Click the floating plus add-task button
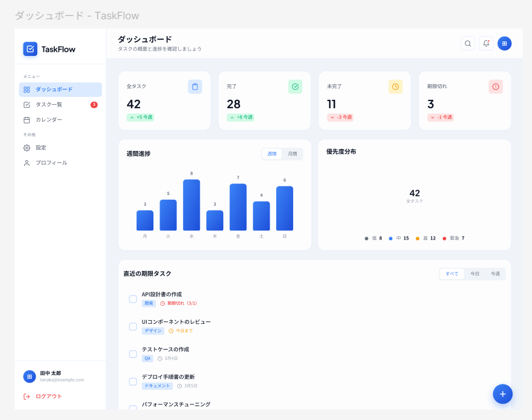This screenshot has width=532, height=420. pos(503,394)
